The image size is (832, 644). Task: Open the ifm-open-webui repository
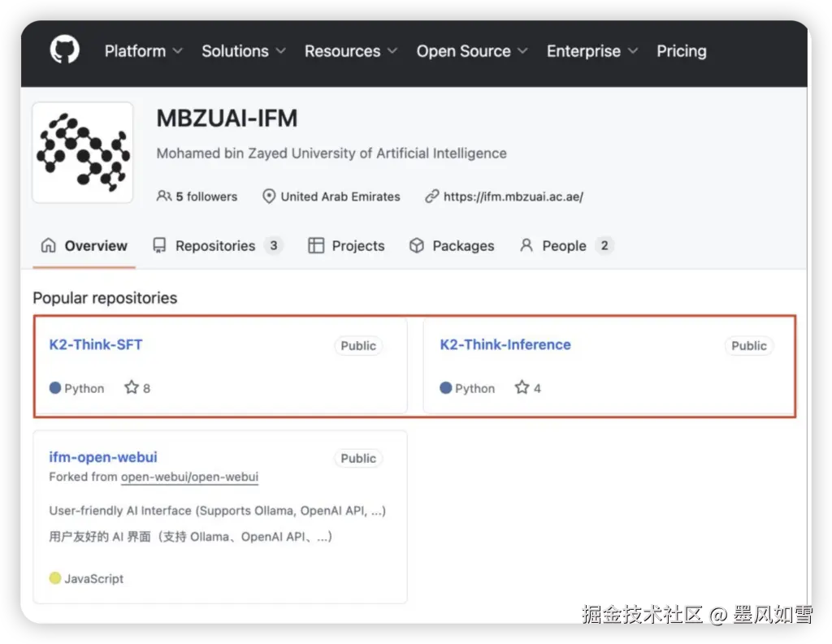[x=103, y=457]
